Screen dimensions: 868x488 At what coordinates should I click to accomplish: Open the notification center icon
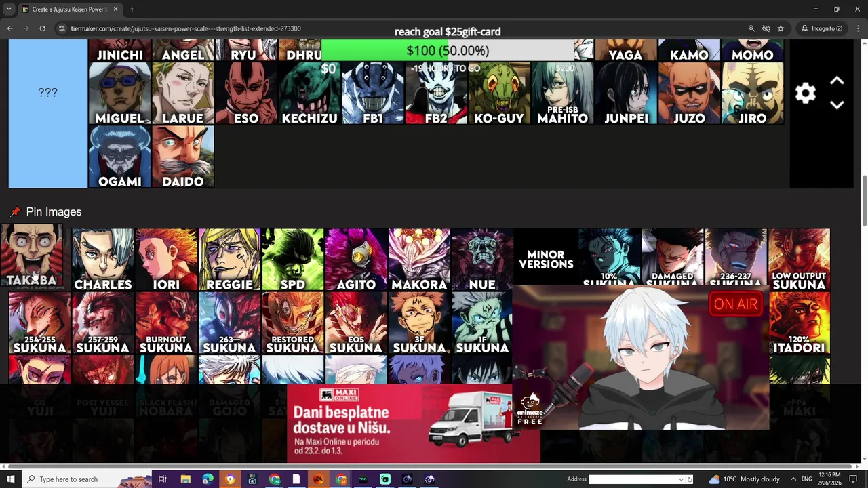coord(853,479)
